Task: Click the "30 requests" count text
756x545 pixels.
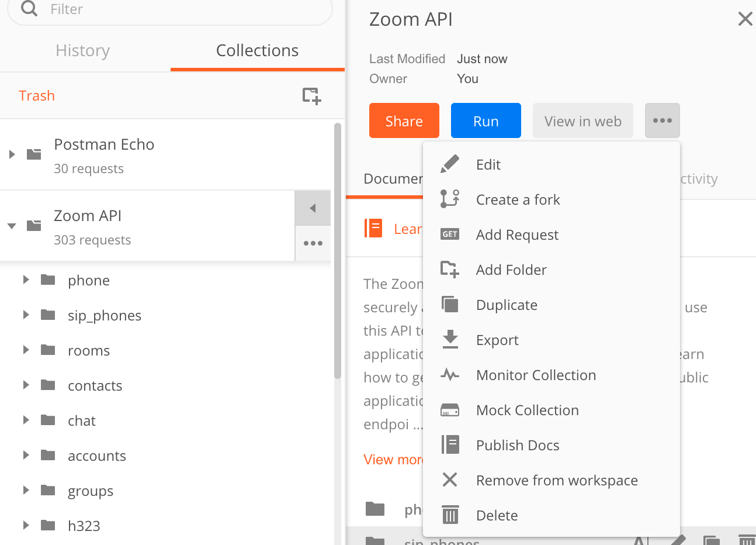Action: [x=89, y=168]
